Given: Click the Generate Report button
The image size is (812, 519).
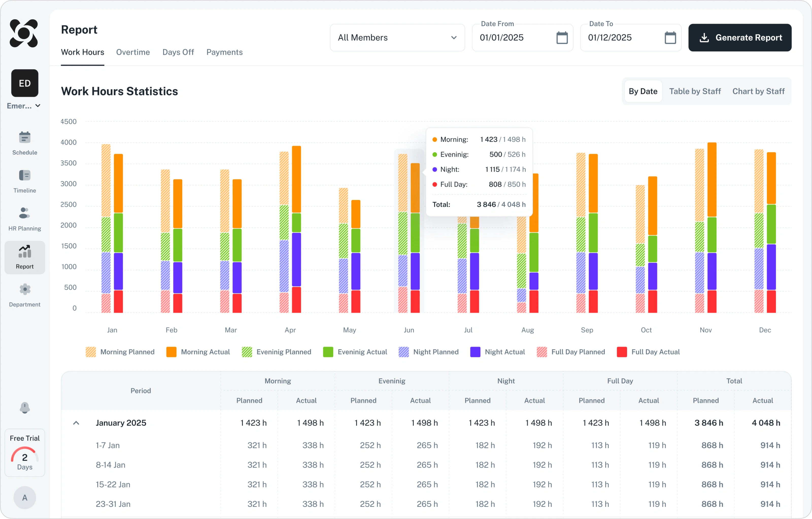Looking at the screenshot, I should [740, 38].
